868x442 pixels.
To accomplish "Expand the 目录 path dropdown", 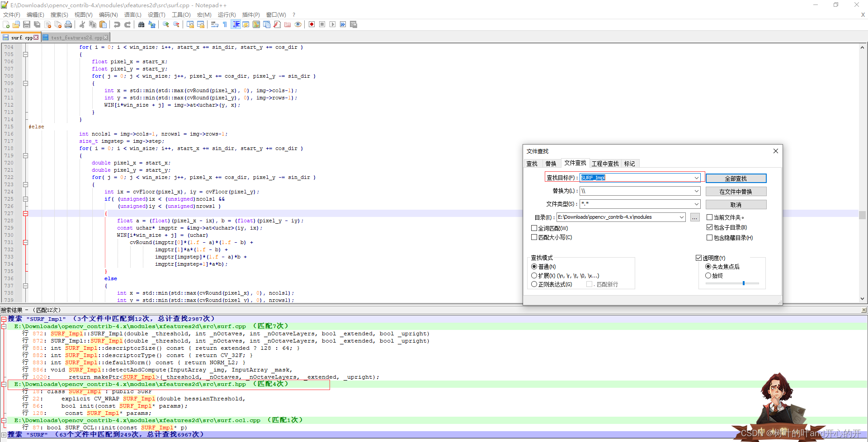I will [682, 217].
